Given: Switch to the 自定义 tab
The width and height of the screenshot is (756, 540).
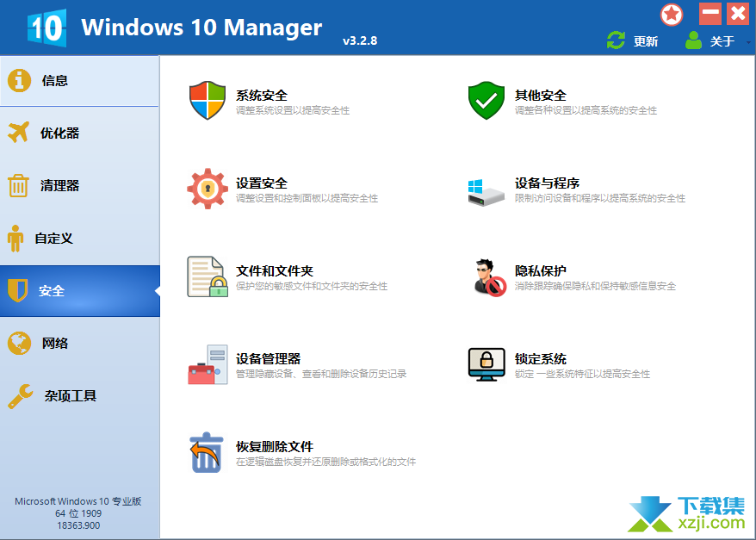Looking at the screenshot, I should click(80, 239).
